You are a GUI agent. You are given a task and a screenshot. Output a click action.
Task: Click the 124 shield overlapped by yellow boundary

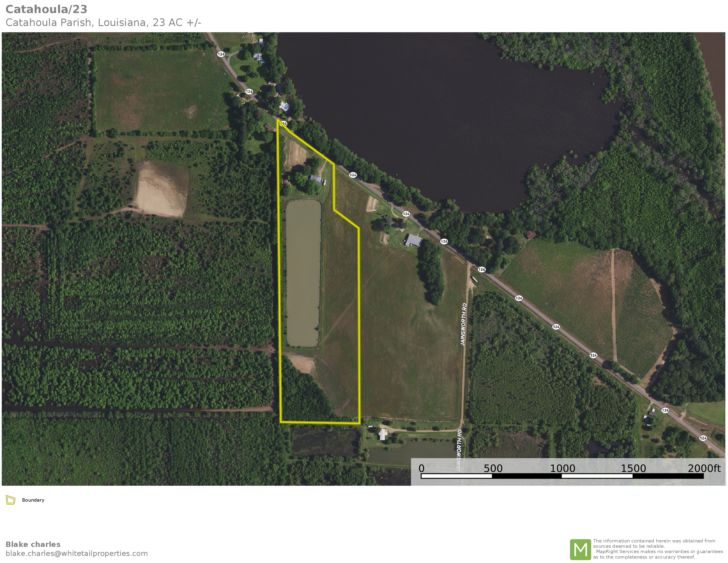(x=284, y=124)
